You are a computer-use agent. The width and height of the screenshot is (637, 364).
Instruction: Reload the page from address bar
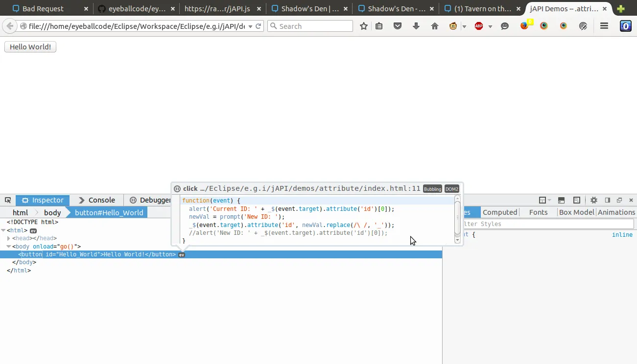(259, 26)
